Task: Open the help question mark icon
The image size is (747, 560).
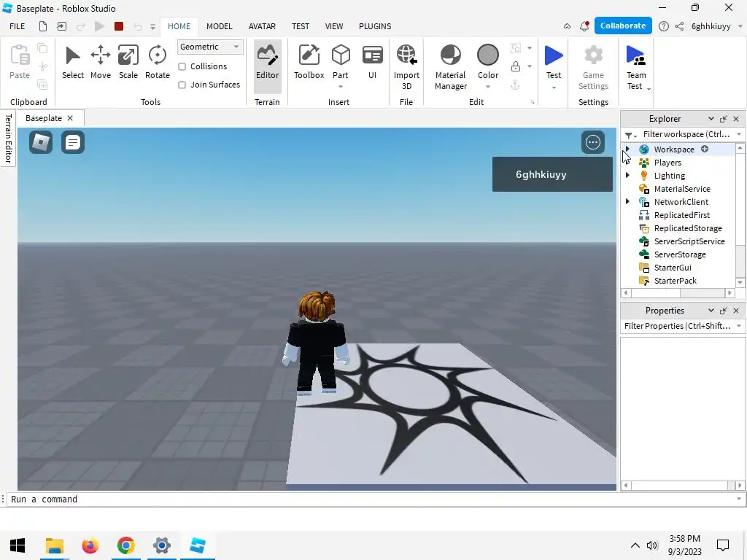Action: coord(664,26)
